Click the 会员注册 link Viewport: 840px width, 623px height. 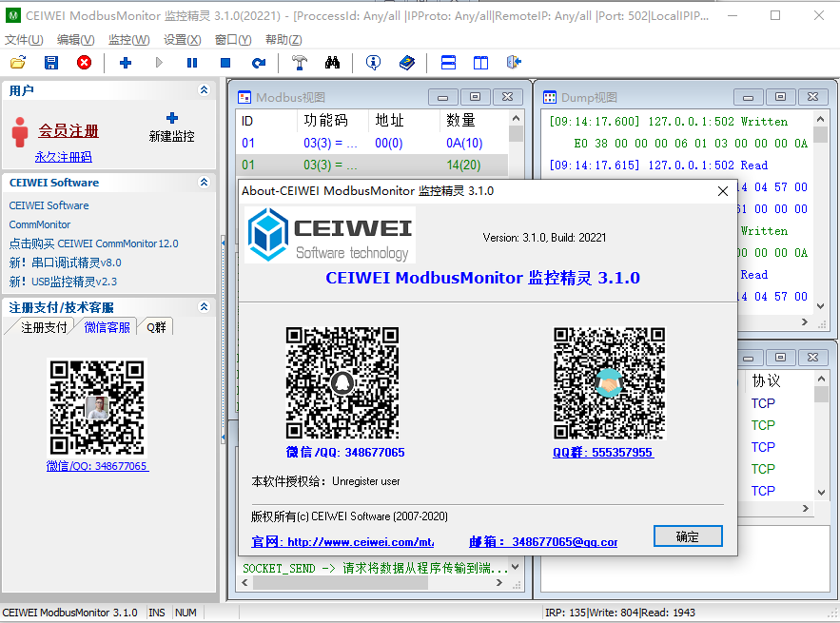pos(68,131)
